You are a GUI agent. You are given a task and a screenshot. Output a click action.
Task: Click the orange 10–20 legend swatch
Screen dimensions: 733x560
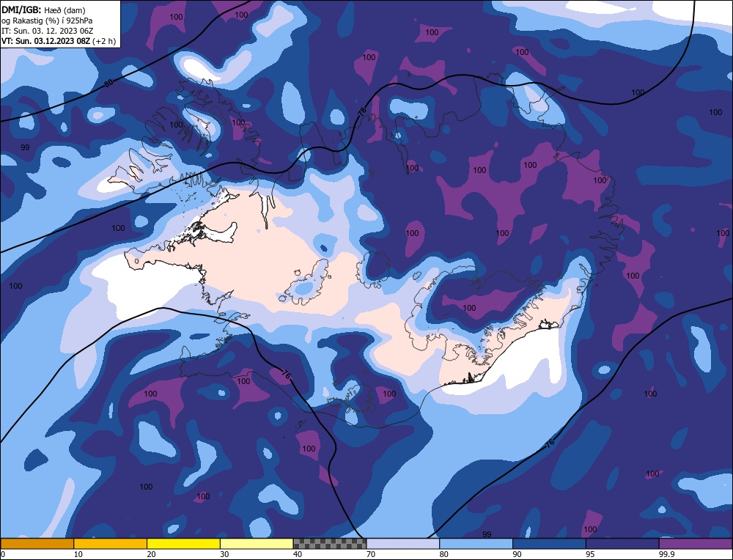pyautogui.click(x=111, y=543)
